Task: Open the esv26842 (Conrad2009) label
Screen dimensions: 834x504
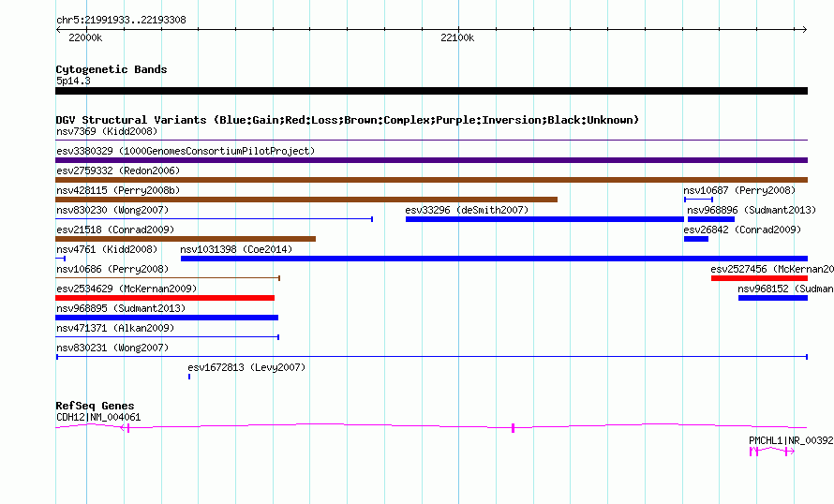Action: point(742,230)
